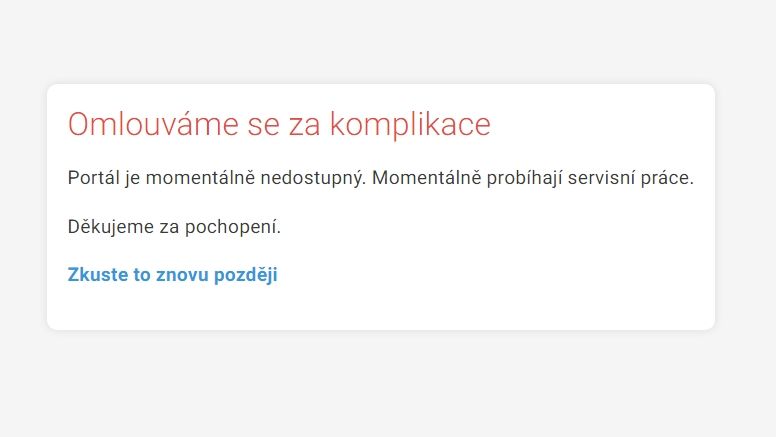Click the word 'později' in the blue link
This screenshot has width=776, height=437.
click(245, 275)
